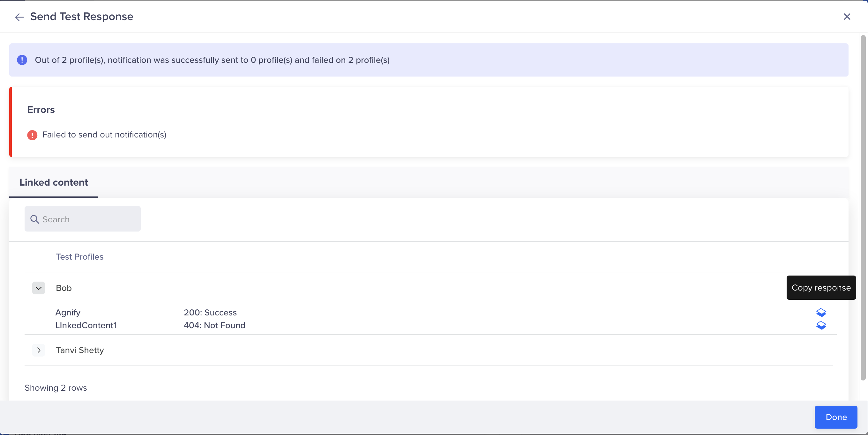
Task: Select the Tanvi Shetty profile name
Action: click(80, 350)
